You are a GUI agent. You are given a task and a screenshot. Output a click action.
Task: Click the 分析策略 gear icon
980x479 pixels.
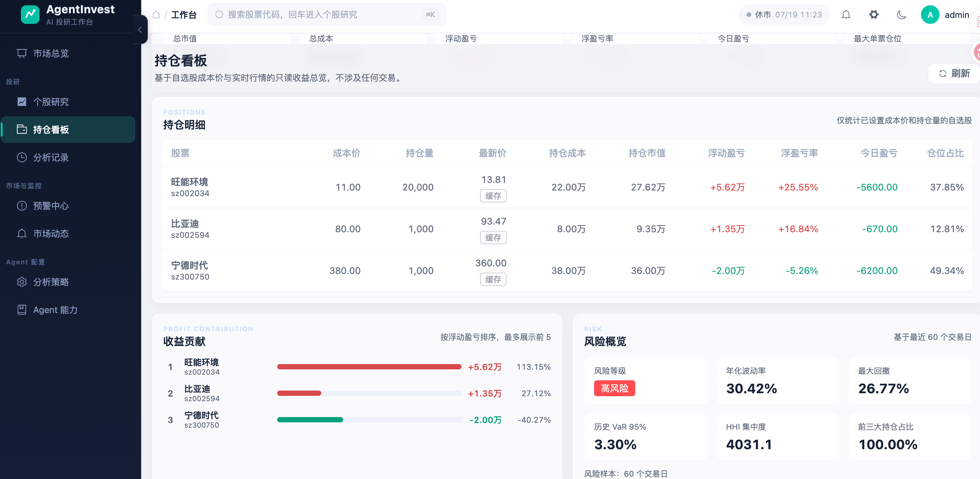click(22, 282)
